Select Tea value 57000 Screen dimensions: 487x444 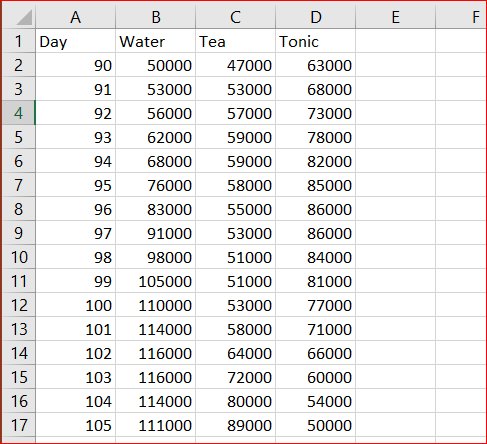236,113
